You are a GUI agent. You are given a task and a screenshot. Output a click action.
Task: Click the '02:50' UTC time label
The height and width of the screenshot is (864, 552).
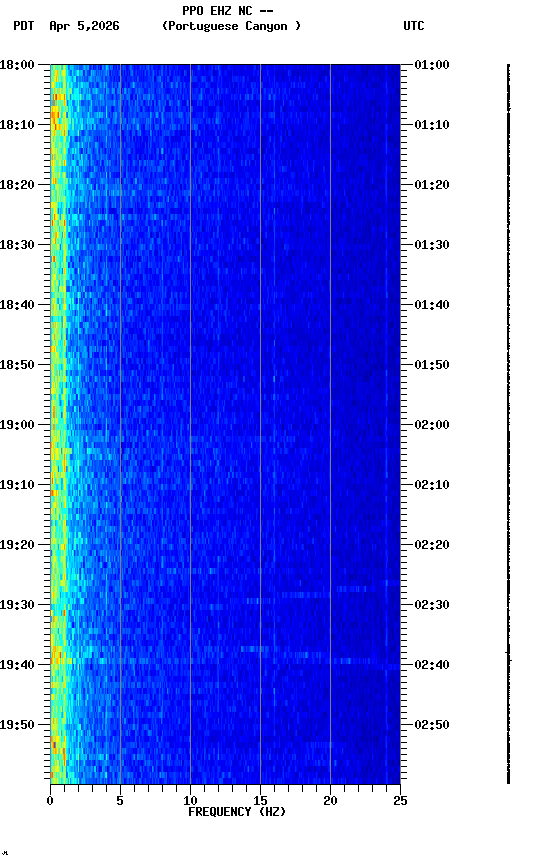[x=432, y=726]
